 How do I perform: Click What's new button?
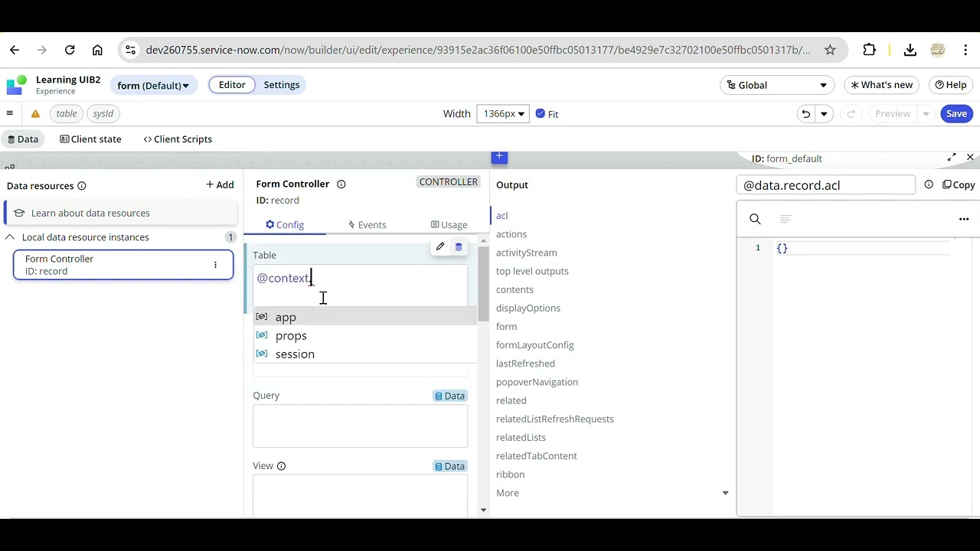pos(881,85)
